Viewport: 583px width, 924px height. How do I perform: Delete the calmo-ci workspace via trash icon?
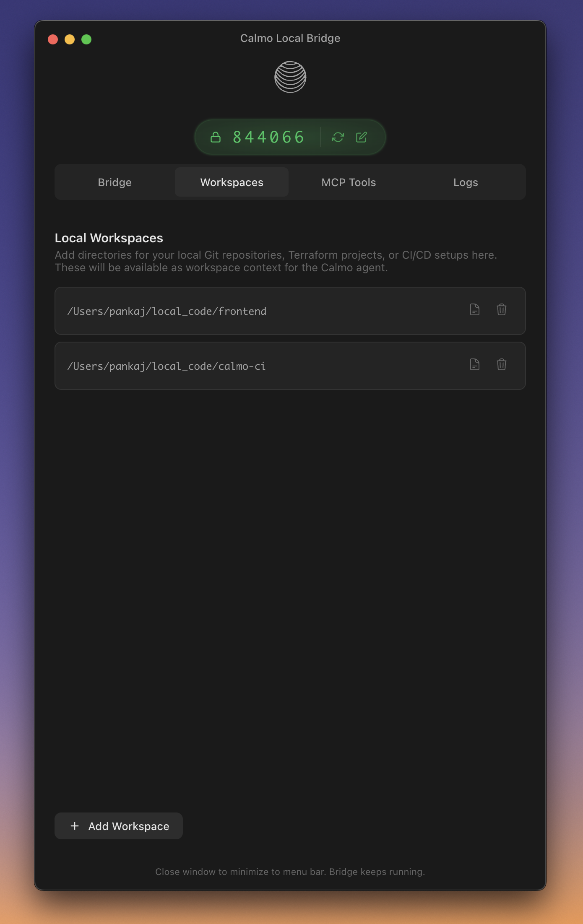pyautogui.click(x=502, y=365)
